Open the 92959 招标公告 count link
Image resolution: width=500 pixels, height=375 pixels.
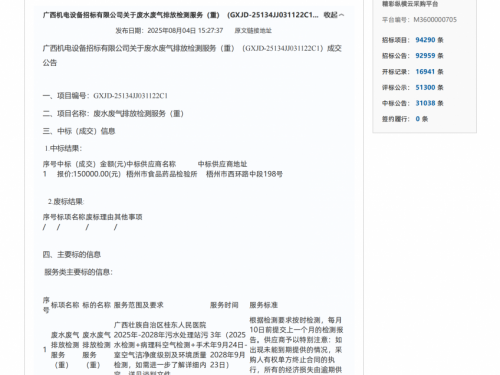[x=425, y=56]
